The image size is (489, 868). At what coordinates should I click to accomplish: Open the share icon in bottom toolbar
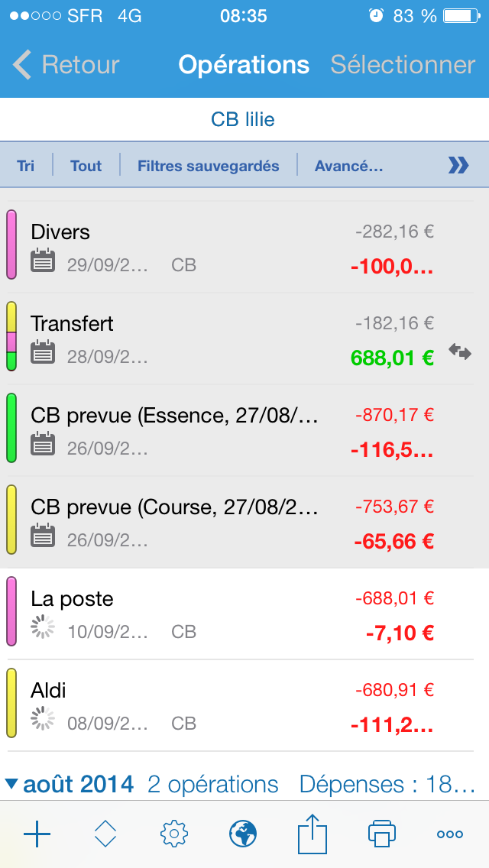tap(313, 832)
